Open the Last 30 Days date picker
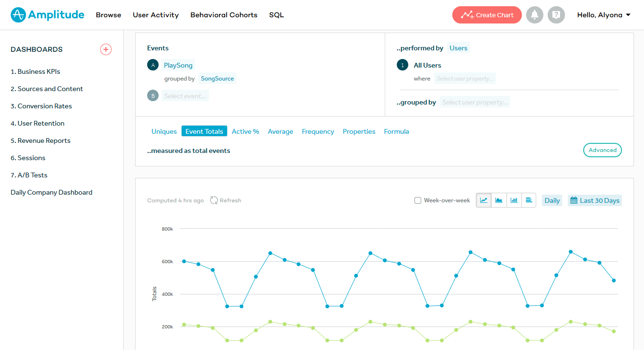The width and height of the screenshot is (644, 350). (595, 200)
